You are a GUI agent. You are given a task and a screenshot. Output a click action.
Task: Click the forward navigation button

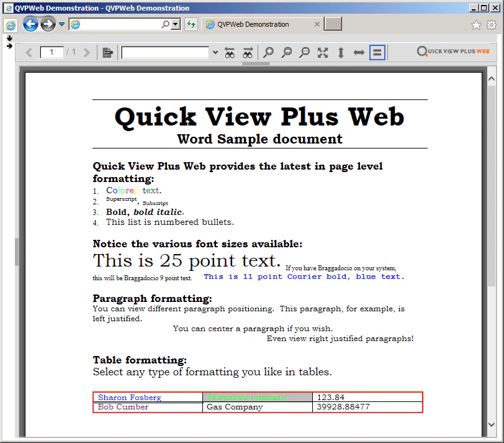tap(47, 24)
